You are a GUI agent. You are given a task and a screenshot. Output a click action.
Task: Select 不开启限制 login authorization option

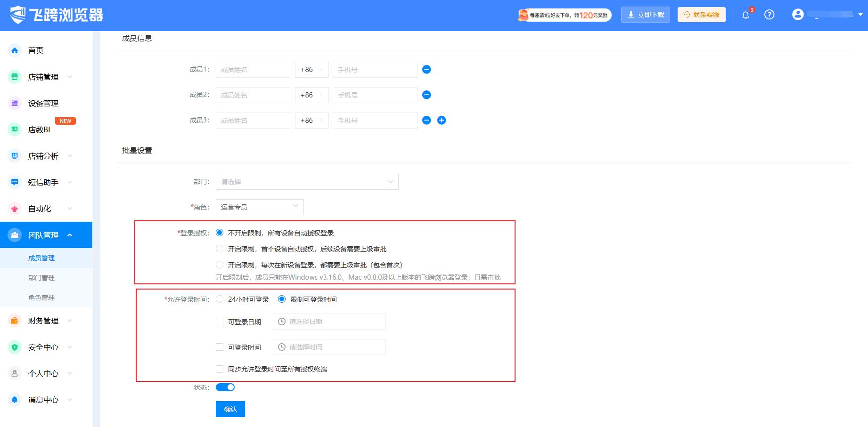tap(220, 233)
